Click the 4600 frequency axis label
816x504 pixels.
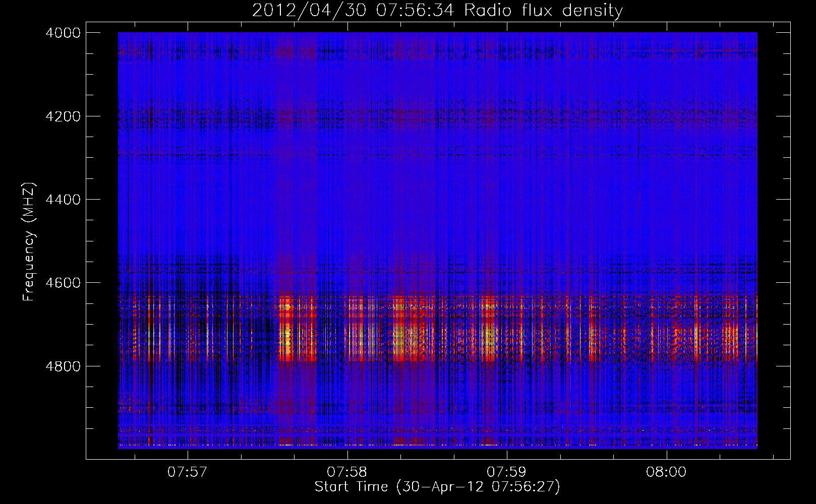[63, 283]
